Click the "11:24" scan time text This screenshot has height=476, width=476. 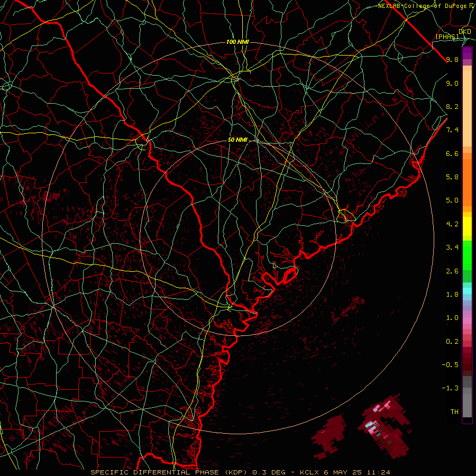378,472
